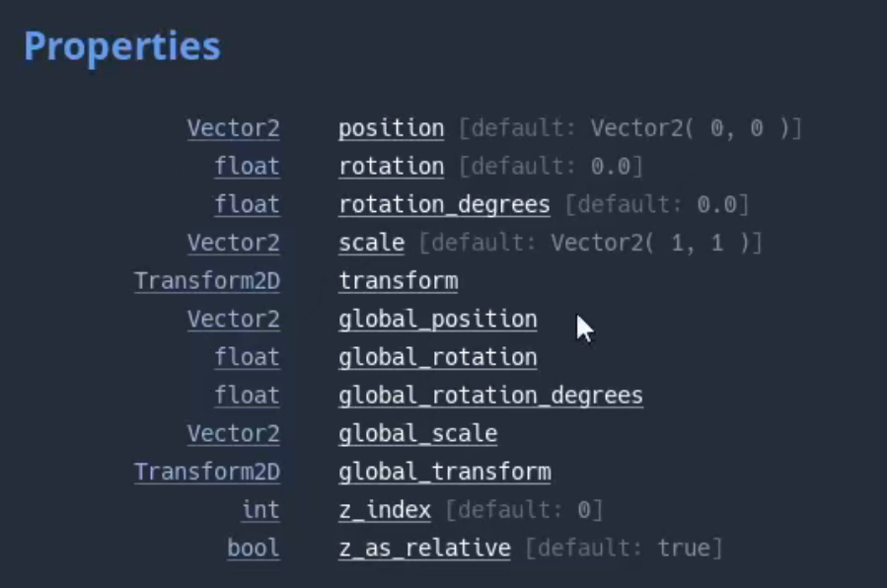Click the global_position property link
Image resolution: width=887 pixels, height=588 pixels.
pos(437,320)
